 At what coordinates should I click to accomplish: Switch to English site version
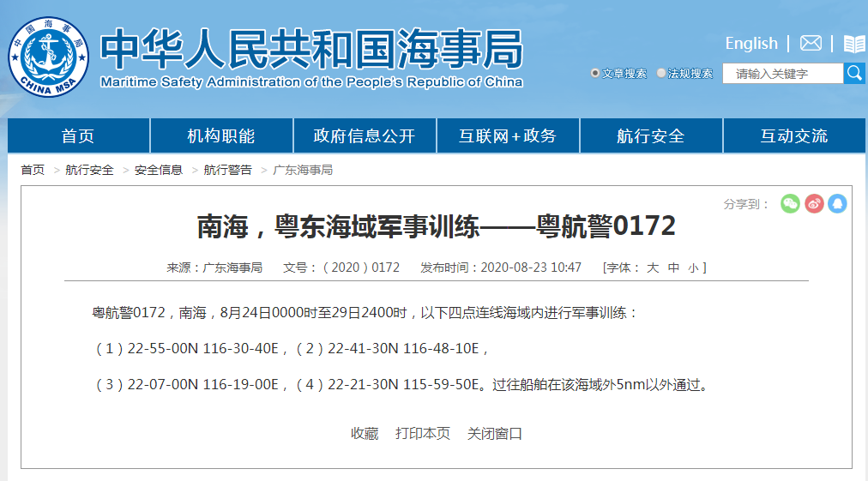pyautogui.click(x=750, y=43)
